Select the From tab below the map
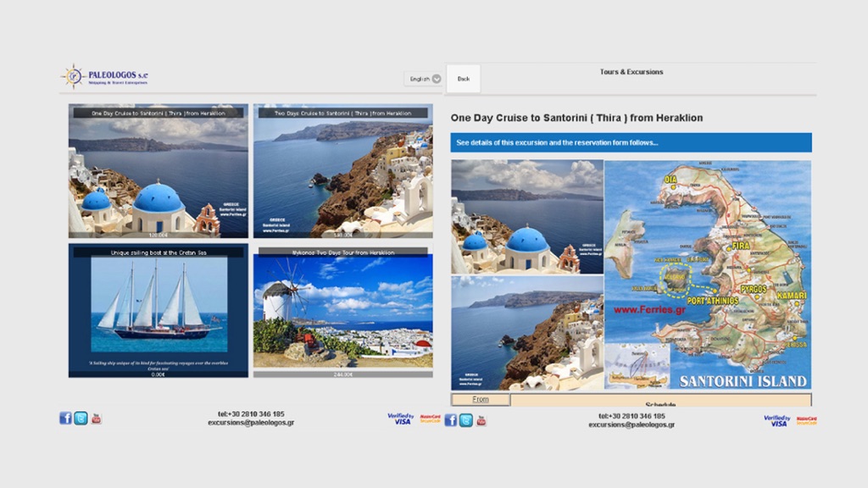The width and height of the screenshot is (868, 488). [481, 400]
